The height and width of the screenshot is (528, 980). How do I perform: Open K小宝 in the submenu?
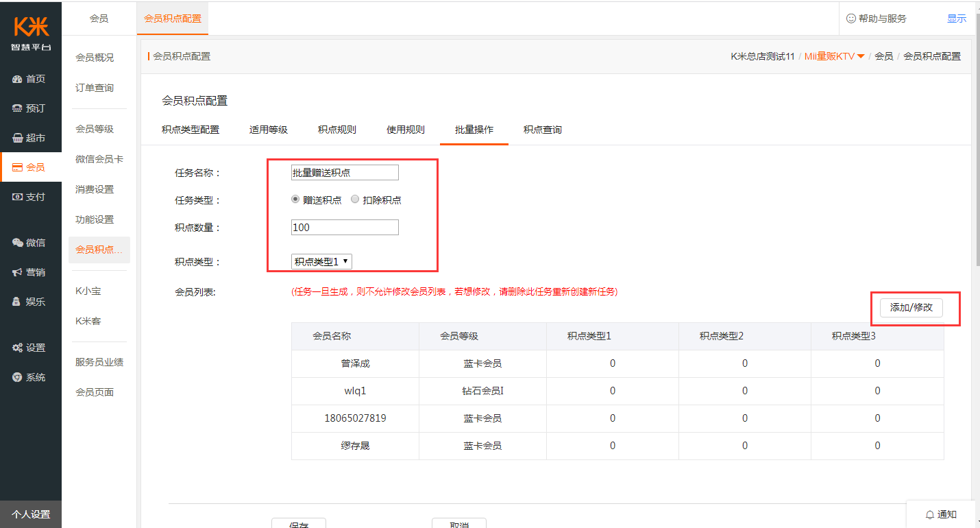click(x=88, y=291)
